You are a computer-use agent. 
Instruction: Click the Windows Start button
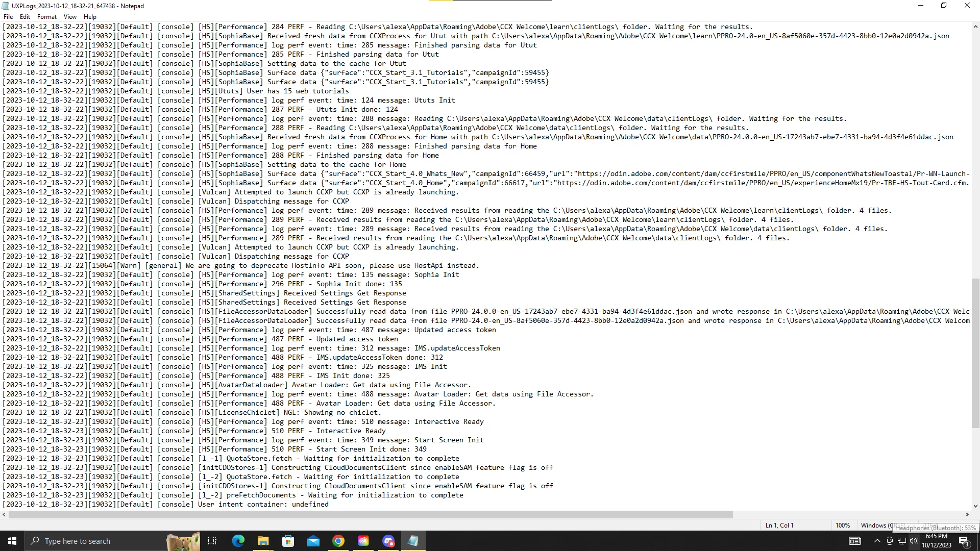coord(12,541)
